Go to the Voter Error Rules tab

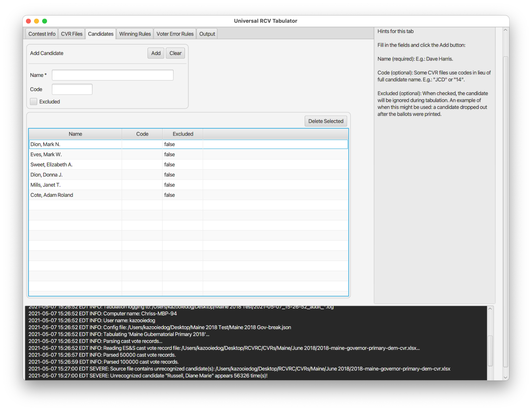coord(175,34)
